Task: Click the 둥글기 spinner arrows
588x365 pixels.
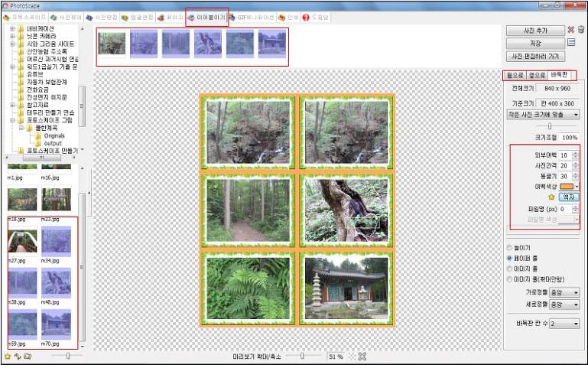Action: (575, 176)
